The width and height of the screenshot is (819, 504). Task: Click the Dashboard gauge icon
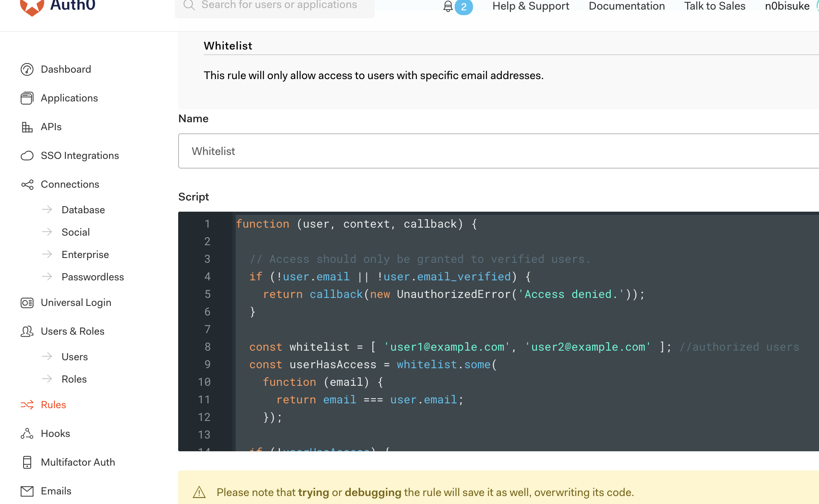coord(27,69)
